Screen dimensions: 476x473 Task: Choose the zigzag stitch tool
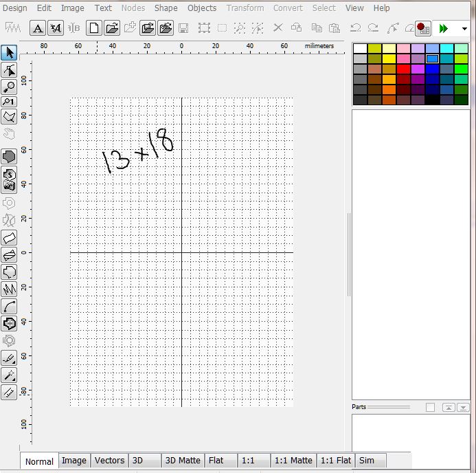9,289
